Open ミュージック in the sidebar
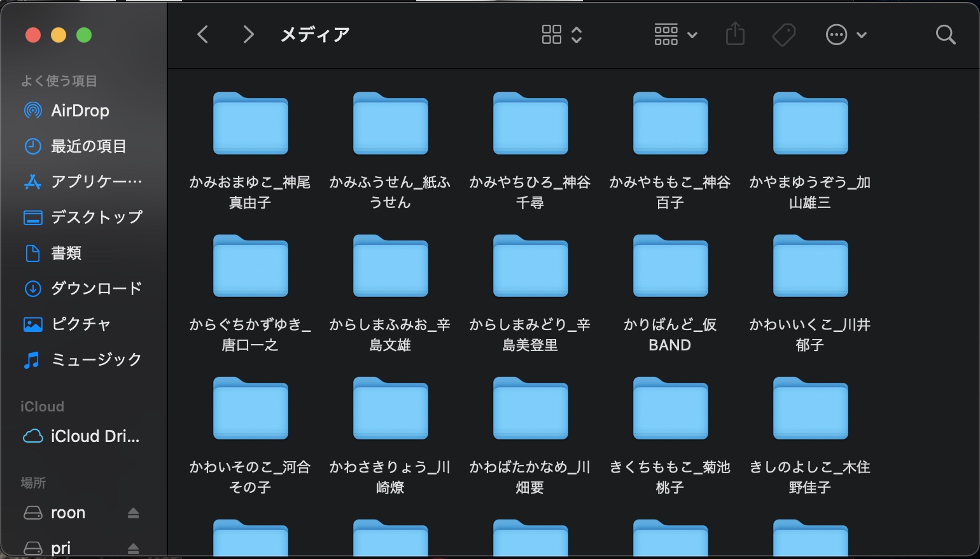 coord(83,360)
